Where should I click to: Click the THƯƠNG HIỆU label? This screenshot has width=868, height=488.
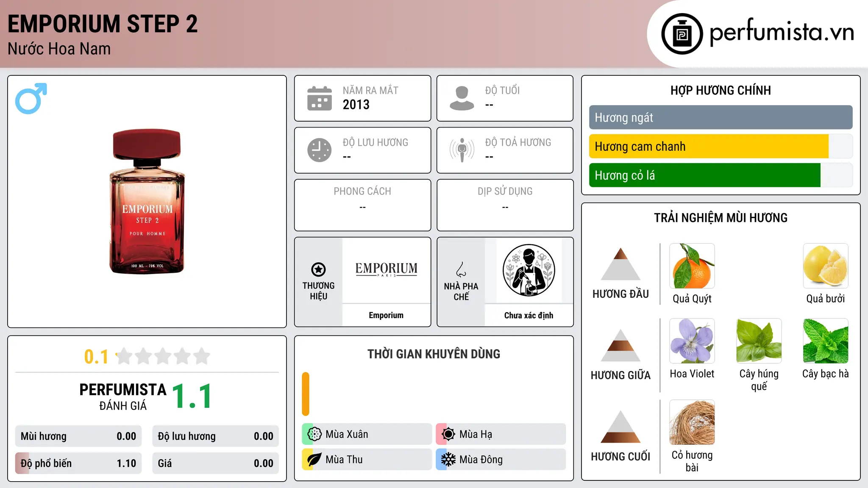pyautogui.click(x=318, y=291)
